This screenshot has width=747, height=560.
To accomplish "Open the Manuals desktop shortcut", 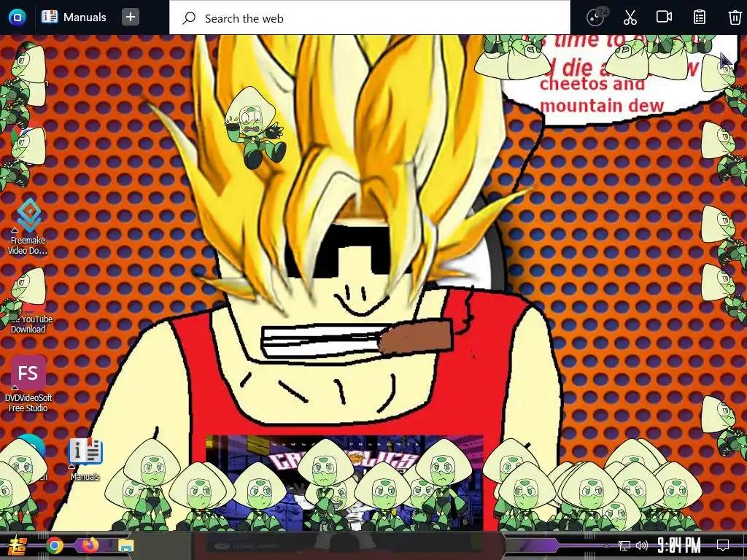I will [85, 459].
